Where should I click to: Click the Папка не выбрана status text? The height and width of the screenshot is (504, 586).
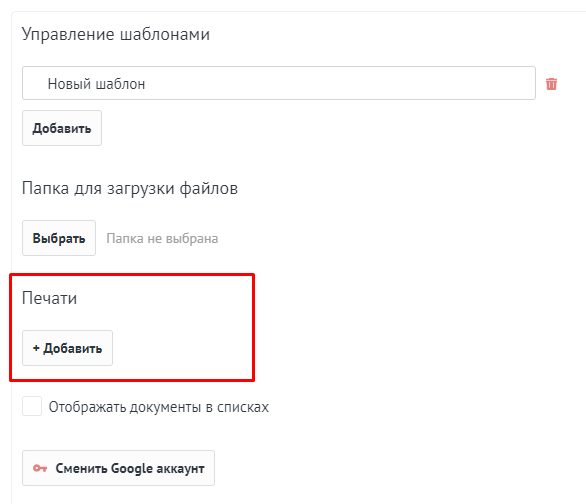point(162,238)
